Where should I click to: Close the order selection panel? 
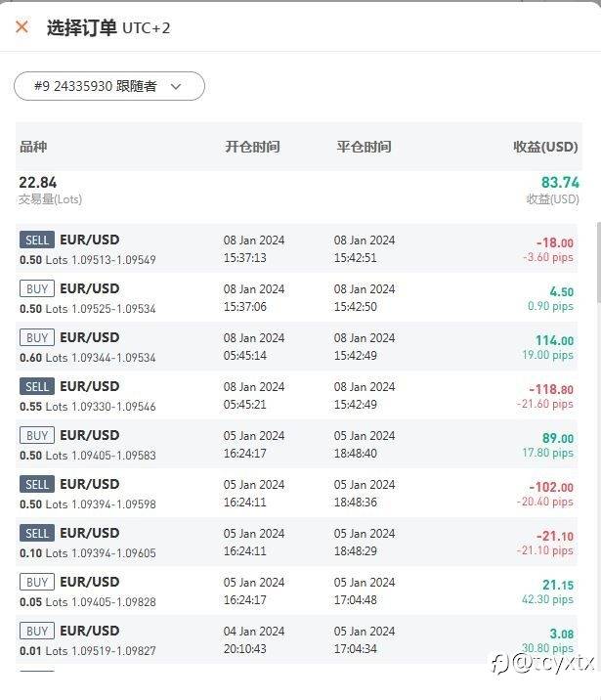(21, 27)
